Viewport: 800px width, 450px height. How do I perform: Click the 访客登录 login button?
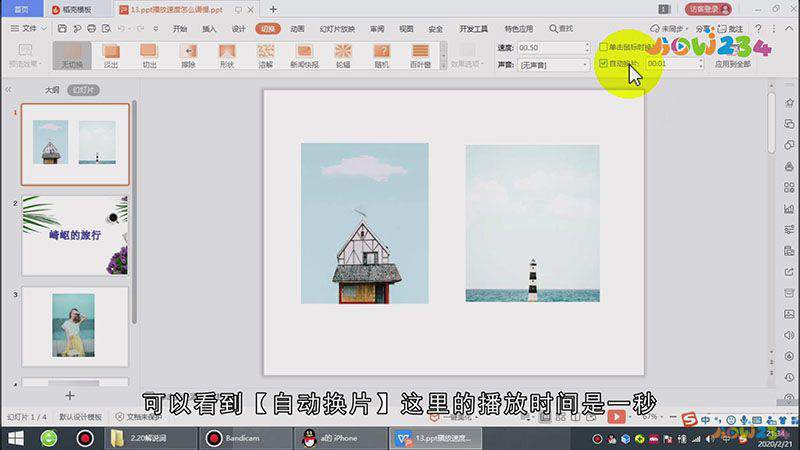pos(708,9)
